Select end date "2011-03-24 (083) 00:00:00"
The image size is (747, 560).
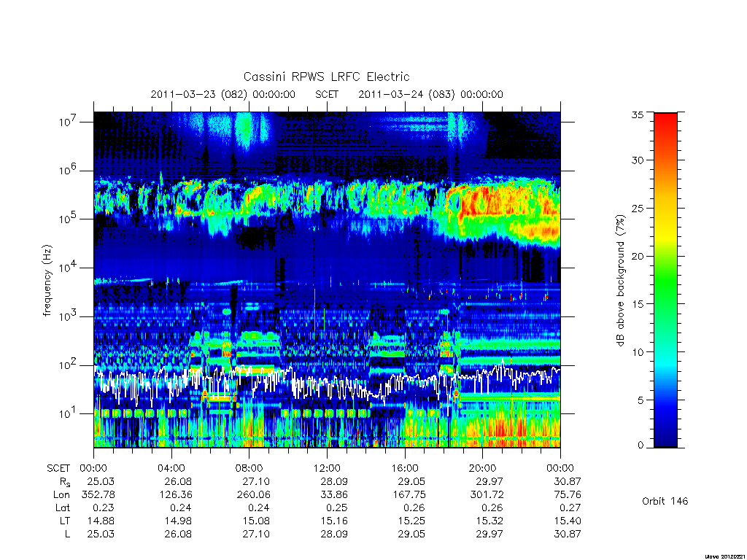coord(430,94)
